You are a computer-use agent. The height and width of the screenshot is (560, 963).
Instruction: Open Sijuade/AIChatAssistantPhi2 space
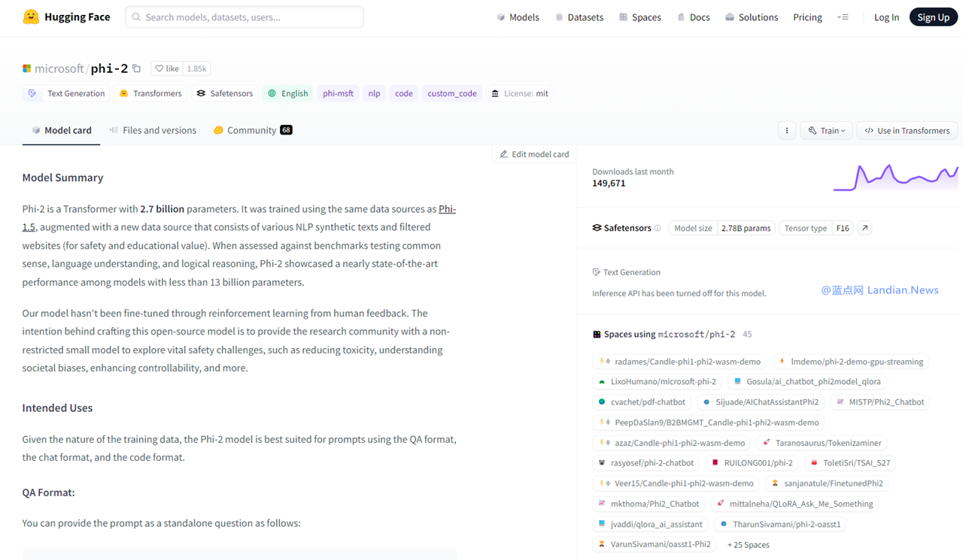tap(761, 402)
